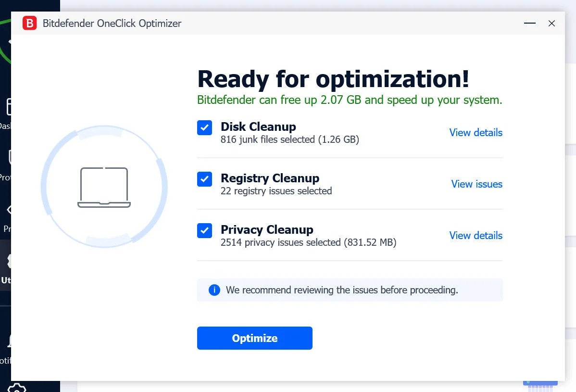Click the Bitdefender logo in title bar
Image resolution: width=576 pixels, height=392 pixels.
click(29, 23)
